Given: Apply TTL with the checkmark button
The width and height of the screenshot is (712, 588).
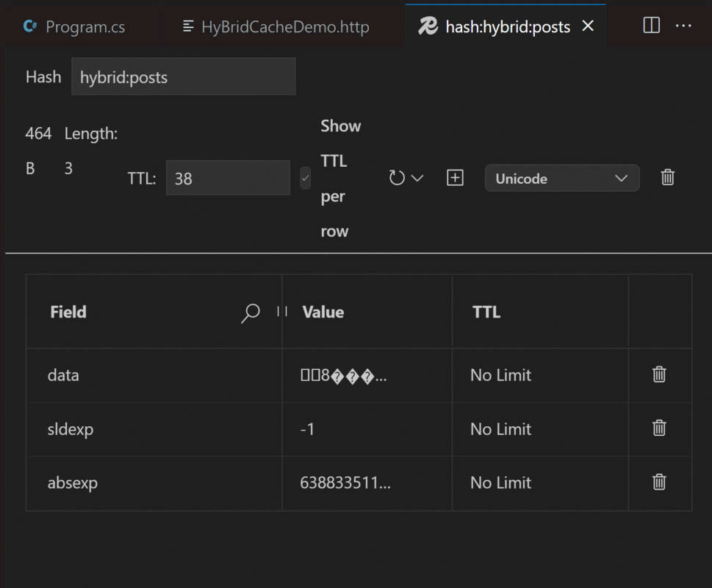Looking at the screenshot, I should coord(305,178).
